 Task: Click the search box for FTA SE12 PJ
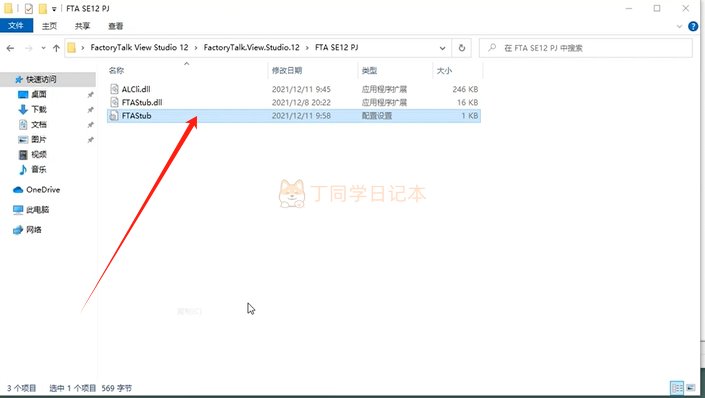[585, 48]
